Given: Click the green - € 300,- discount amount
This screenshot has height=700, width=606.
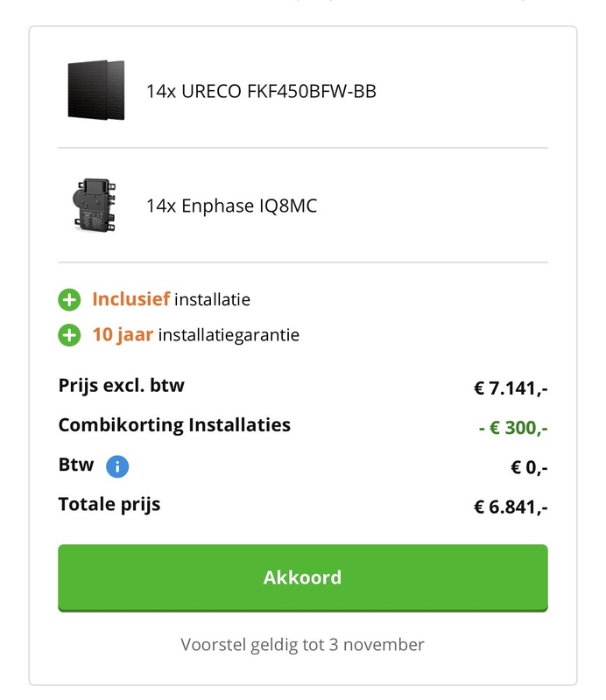Looking at the screenshot, I should pyautogui.click(x=513, y=429).
